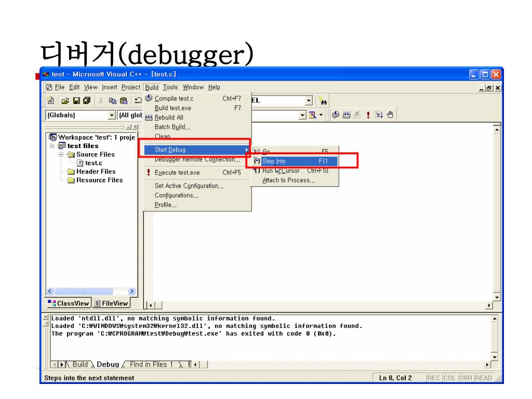
Task: Open the File menu
Action: (59, 87)
